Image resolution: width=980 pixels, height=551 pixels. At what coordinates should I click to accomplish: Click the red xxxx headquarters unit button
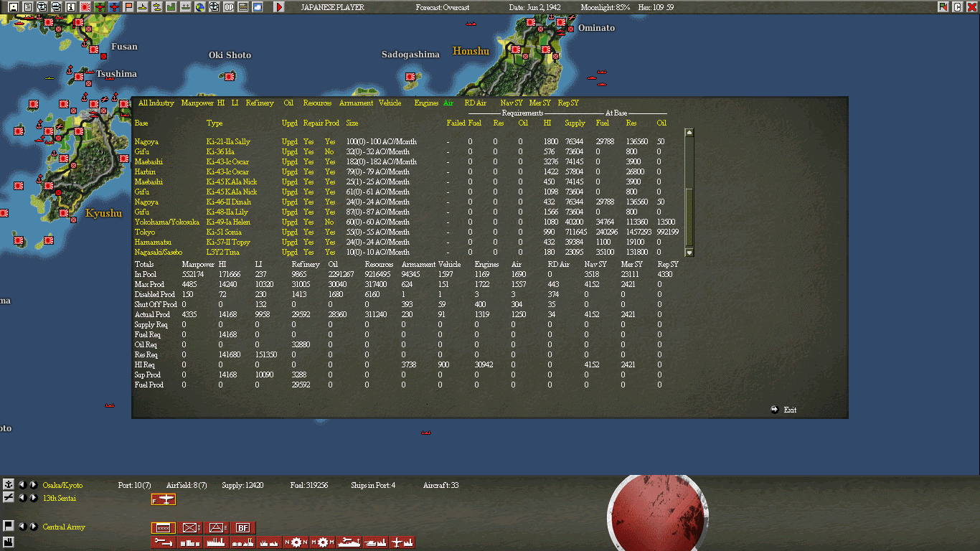click(x=164, y=528)
